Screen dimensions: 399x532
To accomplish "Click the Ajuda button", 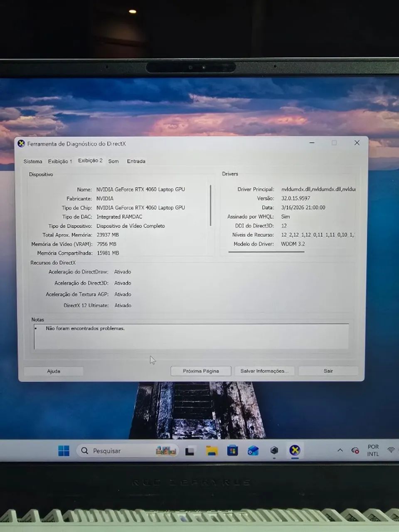I will pyautogui.click(x=54, y=371).
